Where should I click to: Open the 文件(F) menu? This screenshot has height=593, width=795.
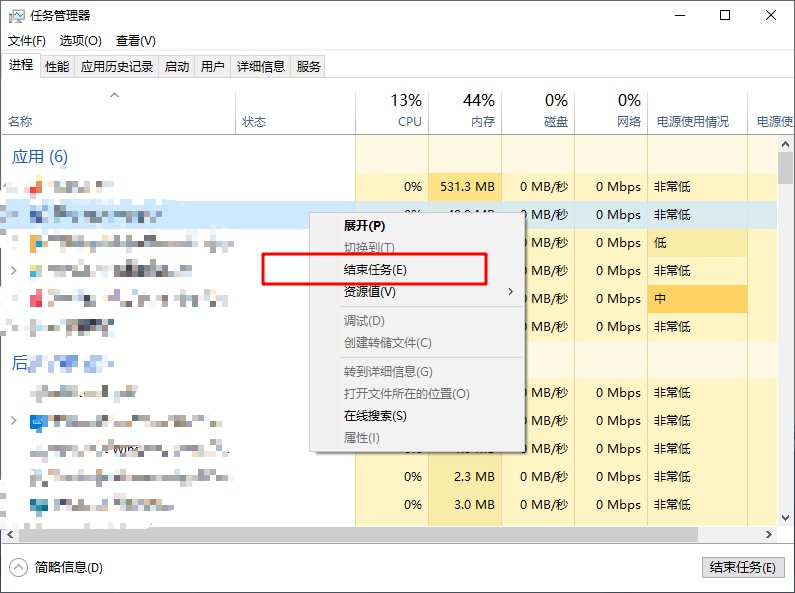coord(27,41)
